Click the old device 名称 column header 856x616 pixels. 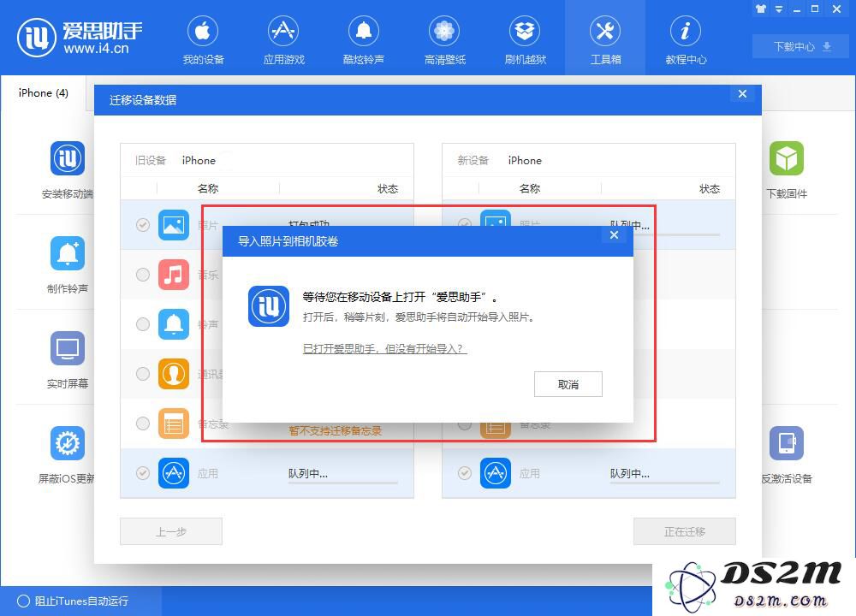(208, 189)
